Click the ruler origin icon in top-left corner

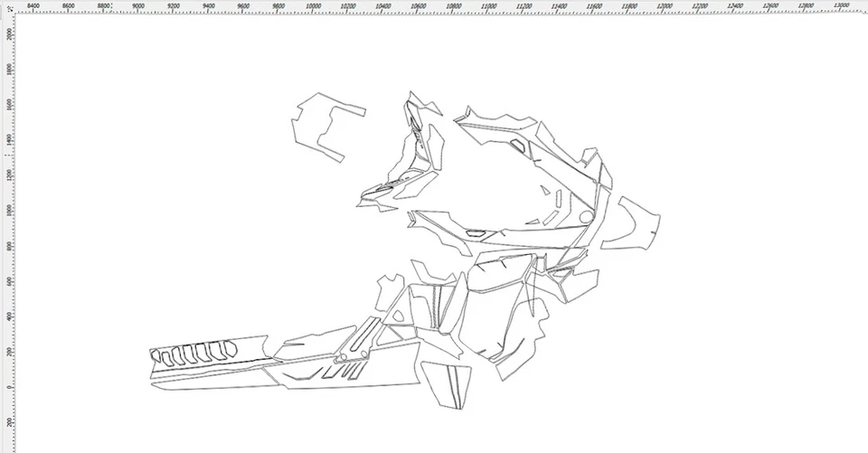coord(9,7)
